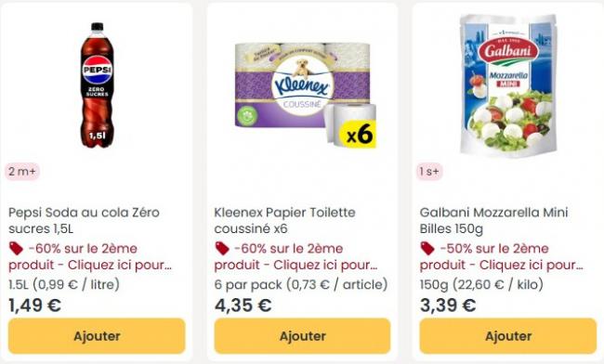The width and height of the screenshot is (604, 364).
Task: Click the red promo tag icon for Pepsi
Action: click(x=16, y=249)
